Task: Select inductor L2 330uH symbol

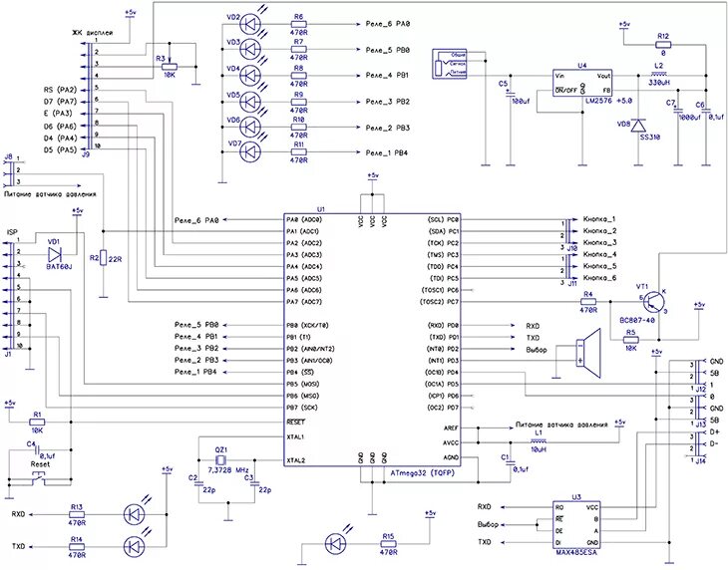Action: (x=658, y=74)
